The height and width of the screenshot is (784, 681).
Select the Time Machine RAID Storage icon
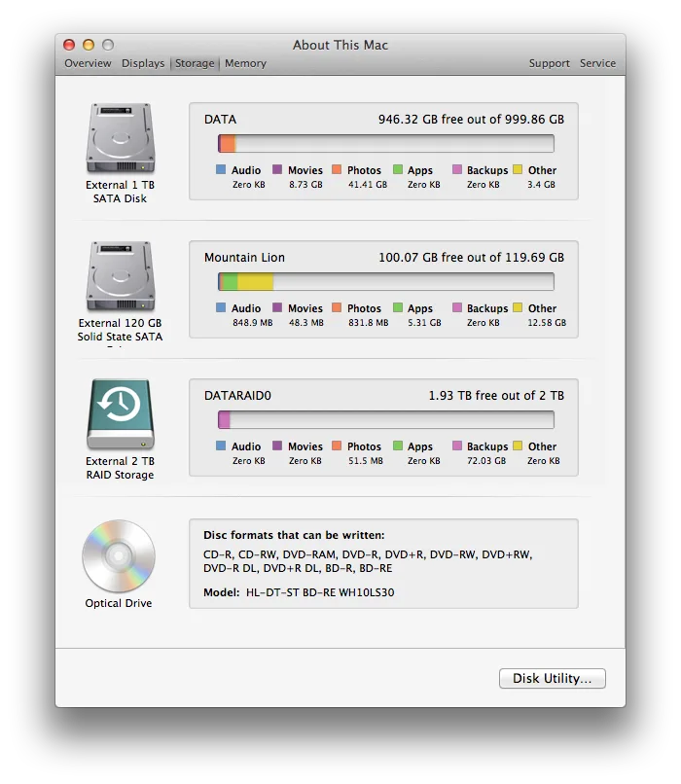pos(119,415)
